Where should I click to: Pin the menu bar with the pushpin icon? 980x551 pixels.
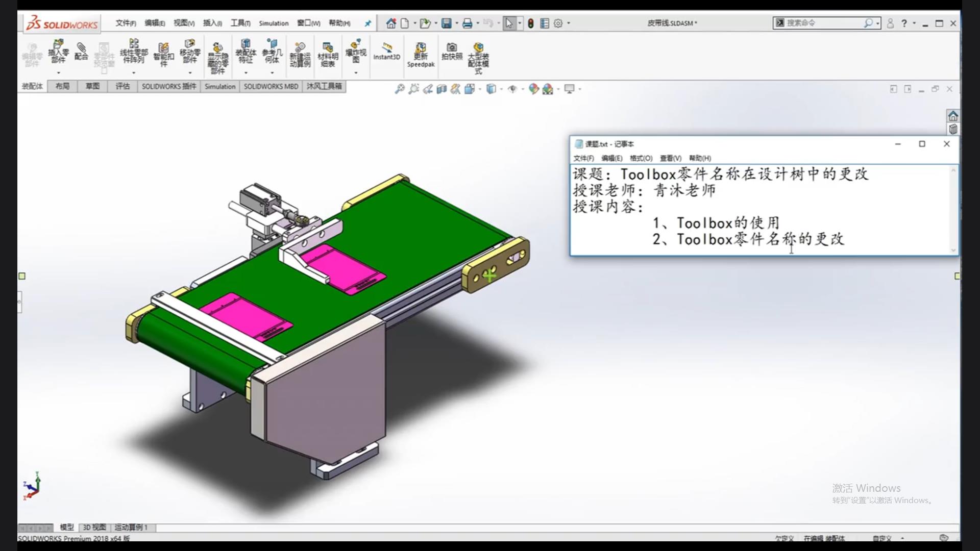[x=368, y=23]
